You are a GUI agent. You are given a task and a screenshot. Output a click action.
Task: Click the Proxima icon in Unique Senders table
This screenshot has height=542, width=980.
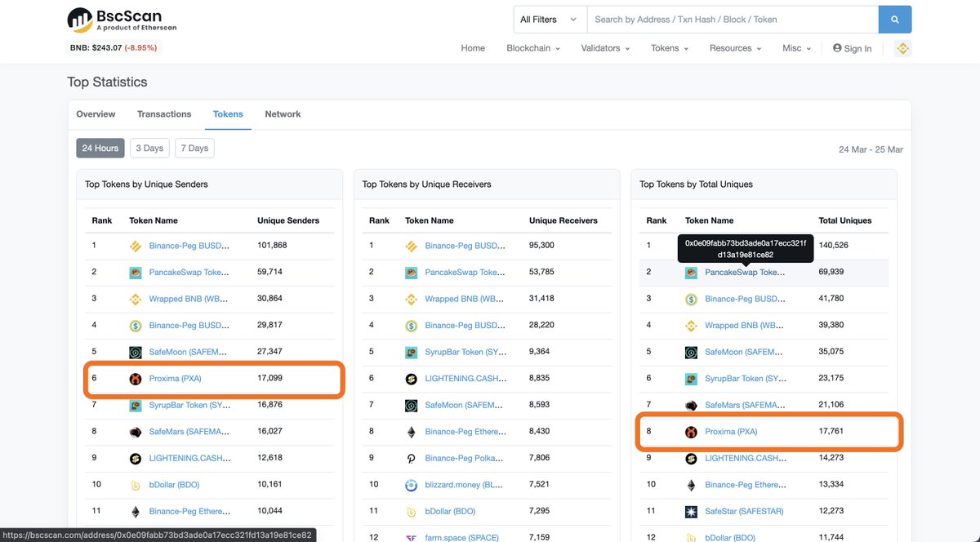pos(136,379)
